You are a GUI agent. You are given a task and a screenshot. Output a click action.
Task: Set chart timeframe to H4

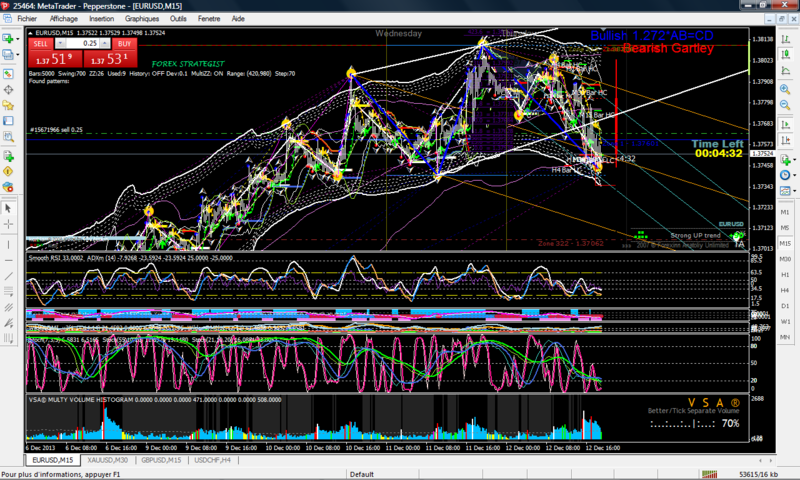[785, 290]
